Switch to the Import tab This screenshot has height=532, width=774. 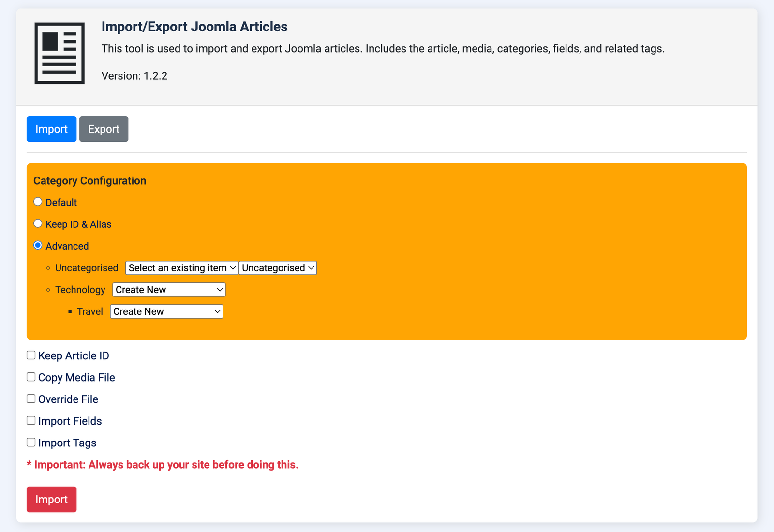pyautogui.click(x=51, y=129)
